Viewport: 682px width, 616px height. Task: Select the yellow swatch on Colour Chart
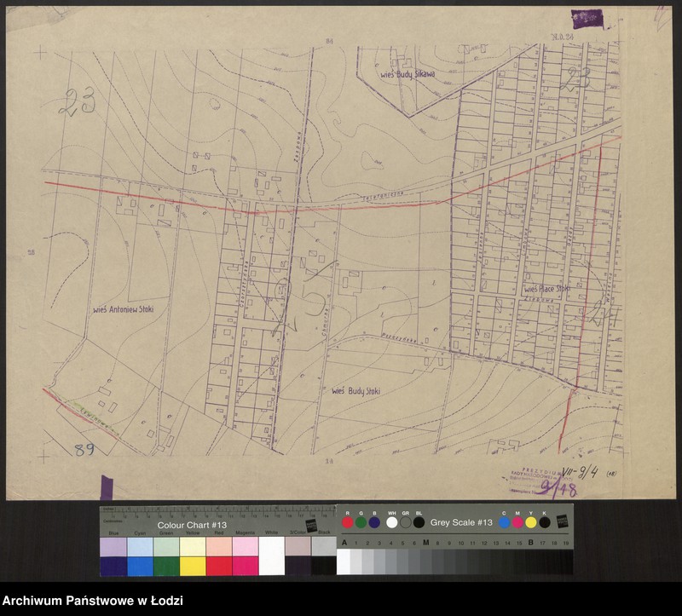(x=193, y=566)
